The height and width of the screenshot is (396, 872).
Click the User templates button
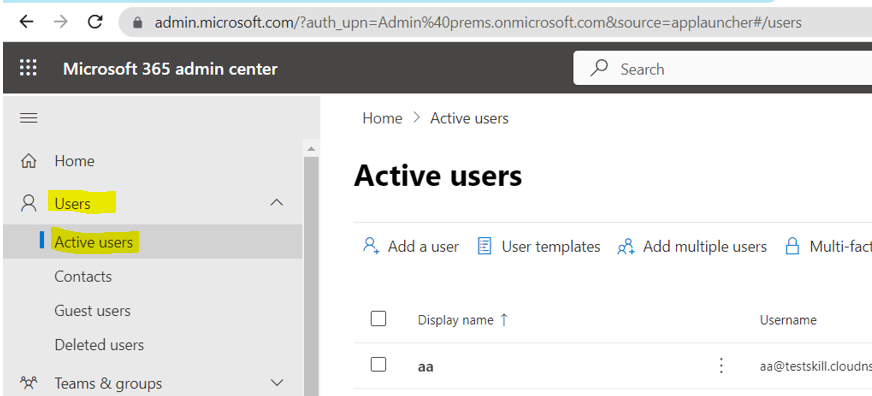(539, 246)
